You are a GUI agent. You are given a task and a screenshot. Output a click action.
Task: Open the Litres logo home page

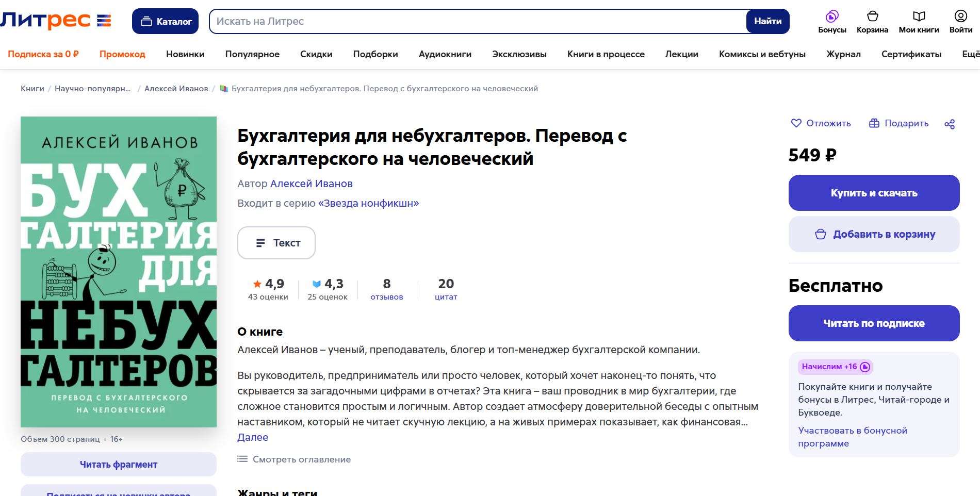pos(55,21)
